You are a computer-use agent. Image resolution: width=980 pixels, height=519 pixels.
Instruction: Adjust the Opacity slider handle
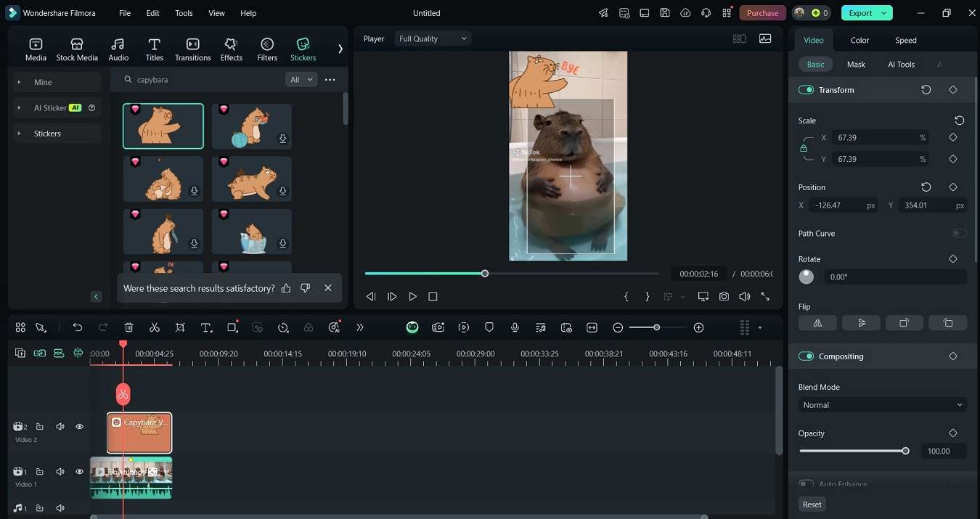coord(905,451)
